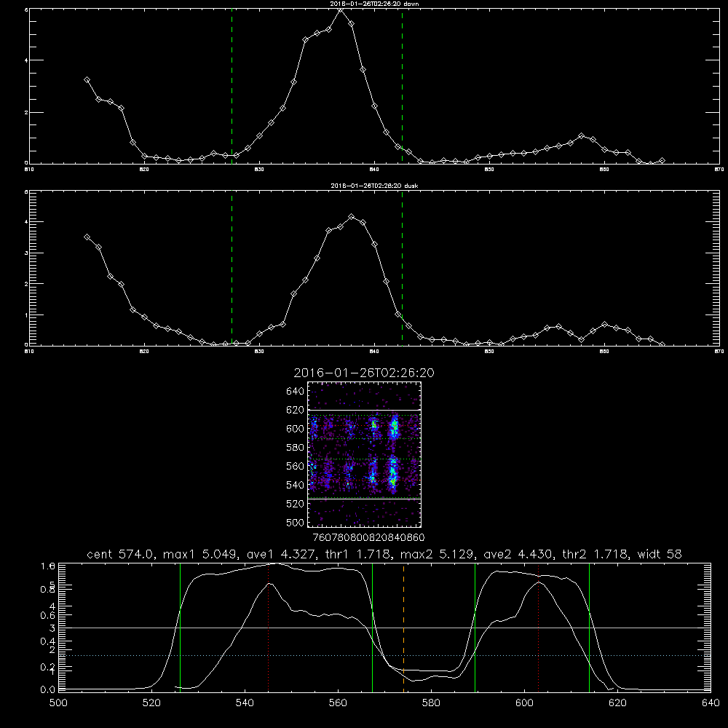Image resolution: width=728 pixels, height=728 pixels.
Task: Click the '520' label on the spectrogram y-axis
Action: 296,504
